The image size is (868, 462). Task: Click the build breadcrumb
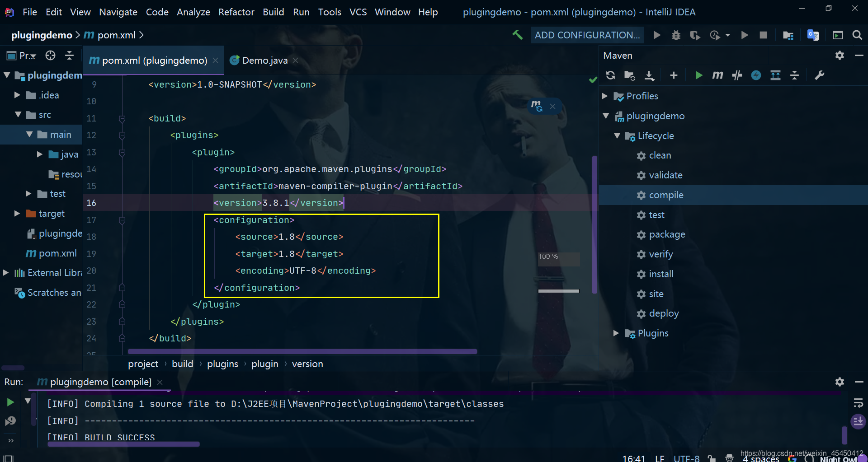(x=182, y=364)
